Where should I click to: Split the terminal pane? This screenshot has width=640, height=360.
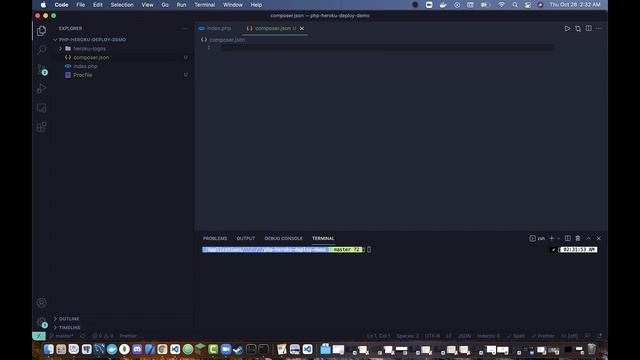point(568,238)
